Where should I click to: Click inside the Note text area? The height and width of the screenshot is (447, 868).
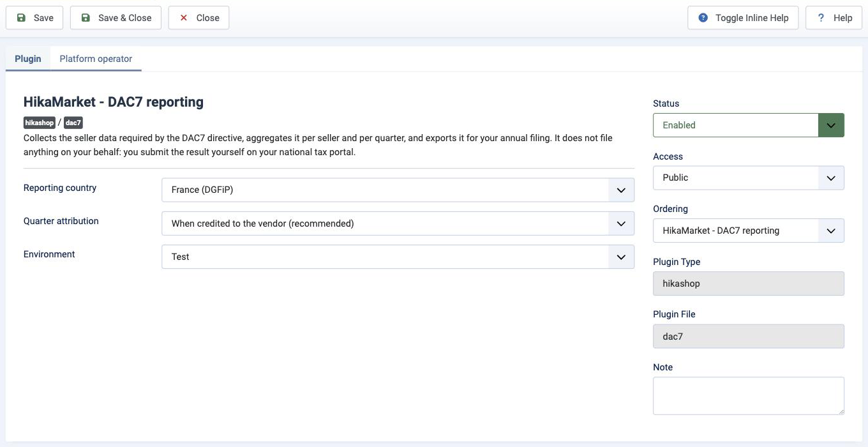point(748,396)
